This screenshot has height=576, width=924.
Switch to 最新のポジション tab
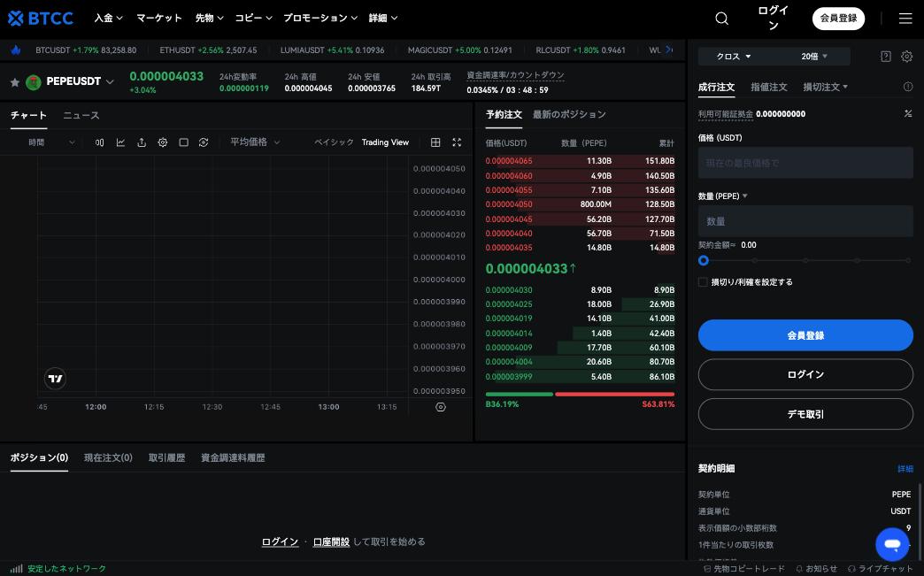point(569,114)
